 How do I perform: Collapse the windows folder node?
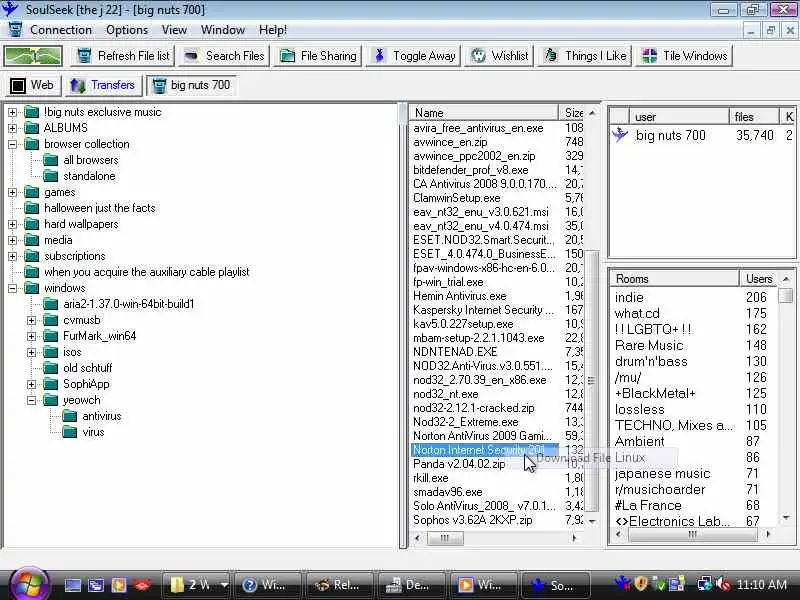pyautogui.click(x=12, y=288)
